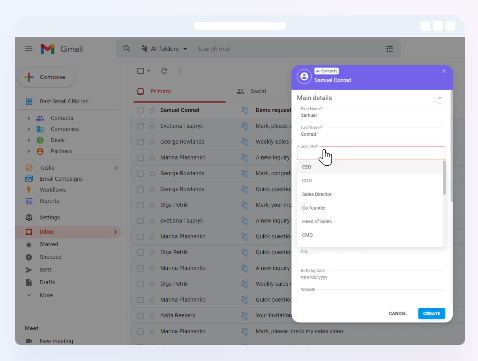Image resolution: width=478 pixels, height=361 pixels.
Task: Star the Samuel Conrad email
Action: 152,110
